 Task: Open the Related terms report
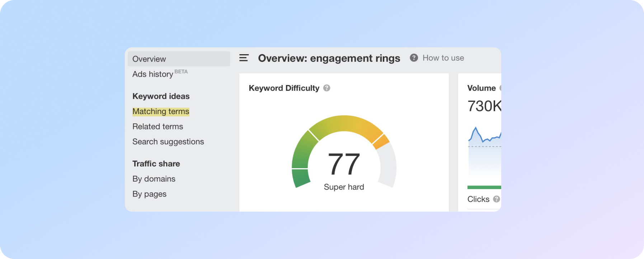[158, 127]
